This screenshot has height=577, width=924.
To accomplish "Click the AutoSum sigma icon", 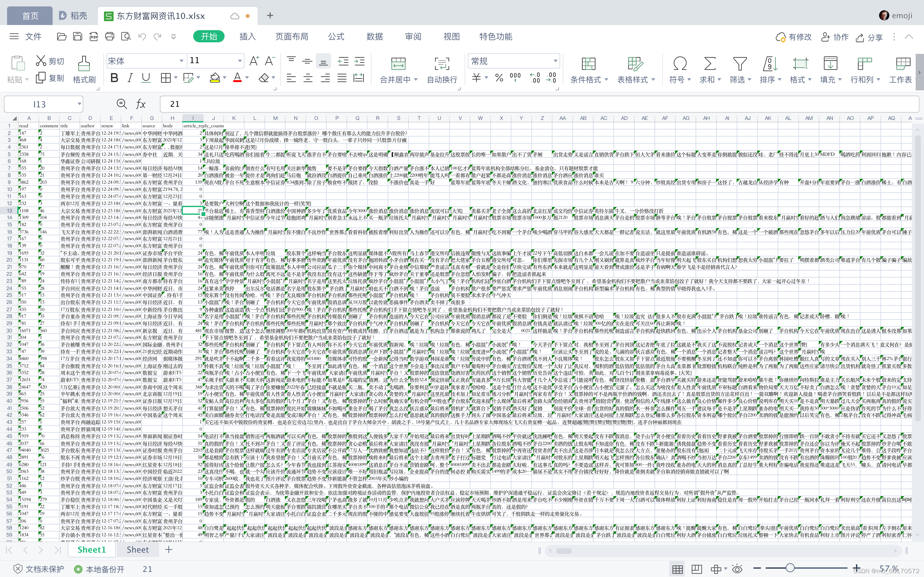I will point(709,64).
